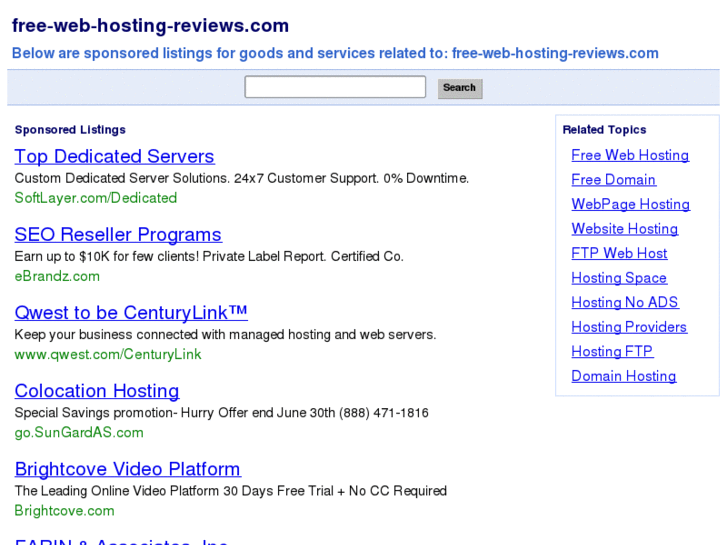Screen dimensions: 727x545
Task: Click the SoftLayer.com/Dedicated URL text
Action: [96, 198]
